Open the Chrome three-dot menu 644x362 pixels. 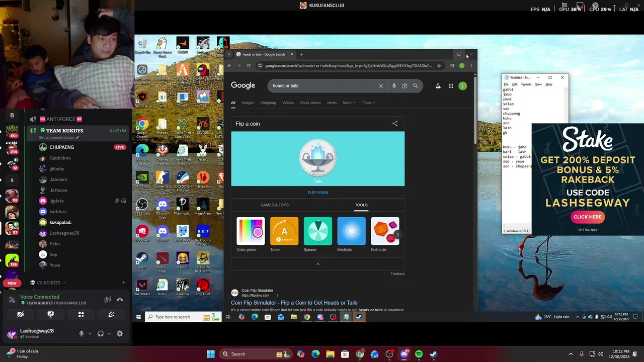point(471,66)
